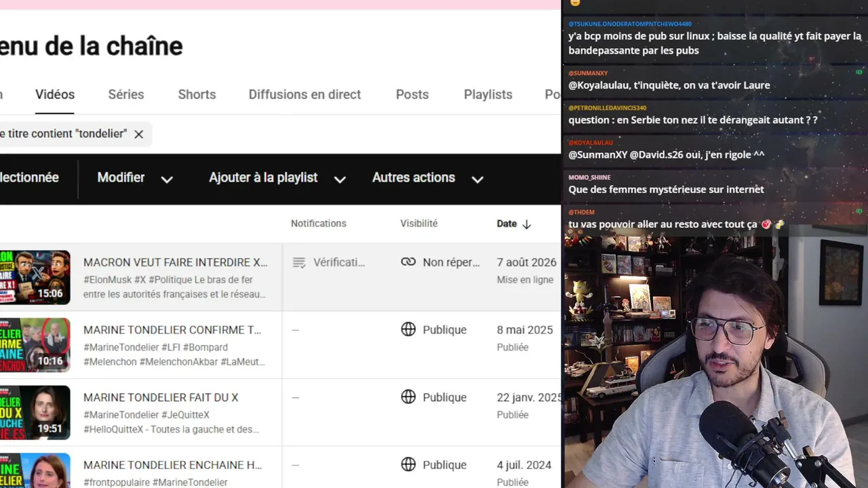Click the "7 août 2026" date

point(526,262)
